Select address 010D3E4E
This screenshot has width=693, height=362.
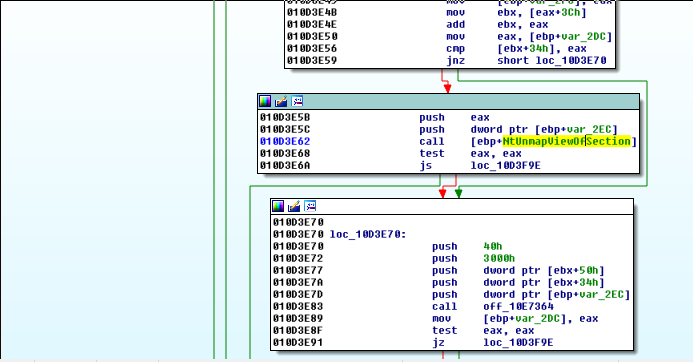point(312,25)
